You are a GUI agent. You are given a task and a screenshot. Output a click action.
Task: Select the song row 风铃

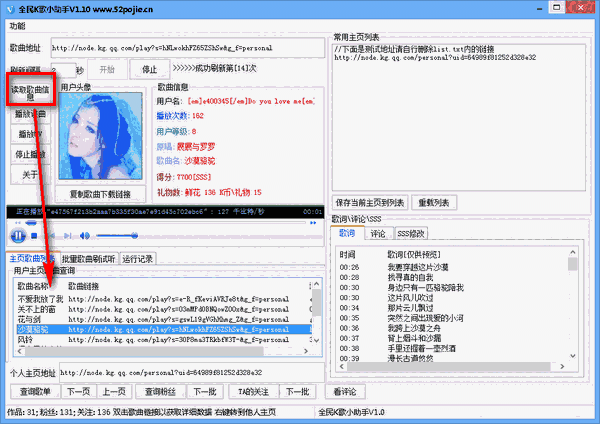163,339
